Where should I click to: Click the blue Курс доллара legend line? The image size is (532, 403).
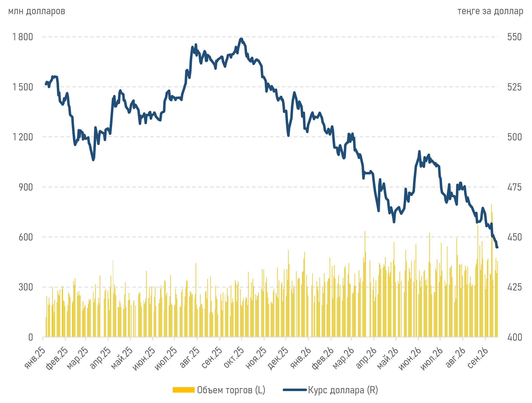click(x=295, y=390)
